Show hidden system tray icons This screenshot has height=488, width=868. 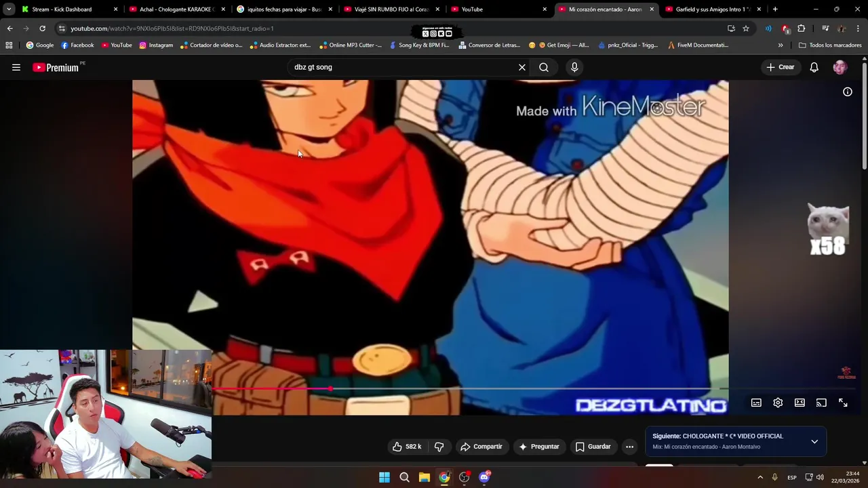click(x=759, y=477)
